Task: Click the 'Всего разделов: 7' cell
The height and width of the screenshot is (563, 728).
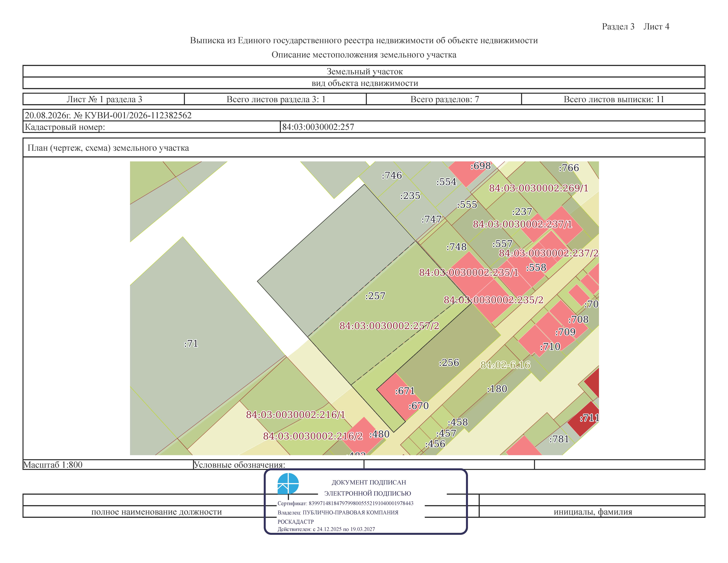Action: [444, 99]
